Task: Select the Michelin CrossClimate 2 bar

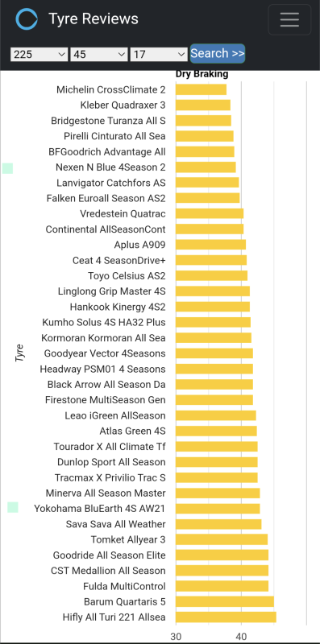Action: (x=202, y=89)
